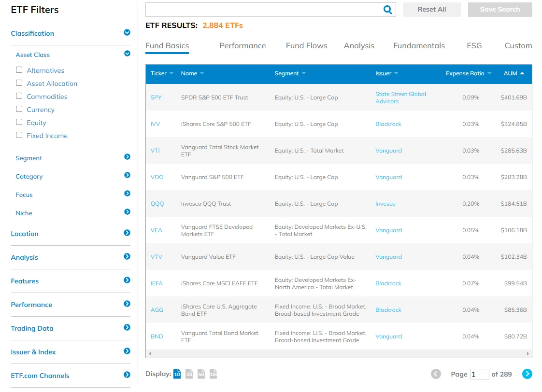Screen dimensions: 542x392
Task: Toggle the Fixed Income checkbox
Action: coord(19,135)
